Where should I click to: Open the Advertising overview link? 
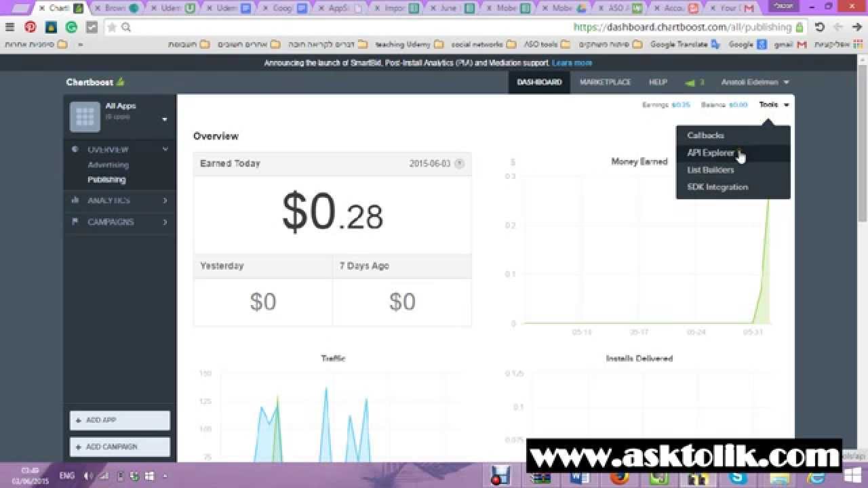pyautogui.click(x=108, y=165)
